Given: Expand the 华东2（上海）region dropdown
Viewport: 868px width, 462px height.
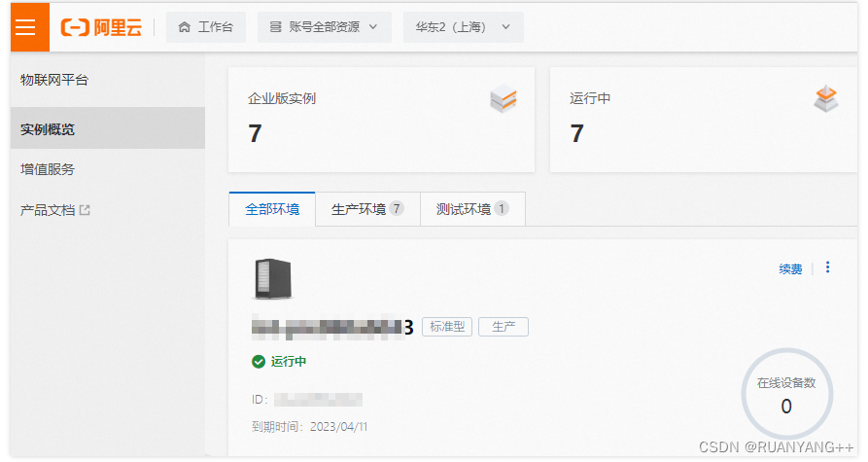Looking at the screenshot, I should pos(464,27).
